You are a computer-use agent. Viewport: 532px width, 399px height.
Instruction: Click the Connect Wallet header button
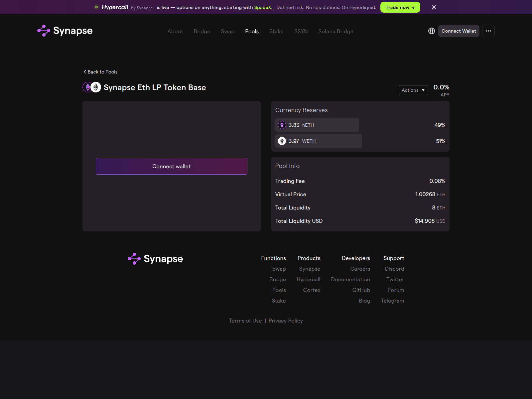click(x=459, y=31)
